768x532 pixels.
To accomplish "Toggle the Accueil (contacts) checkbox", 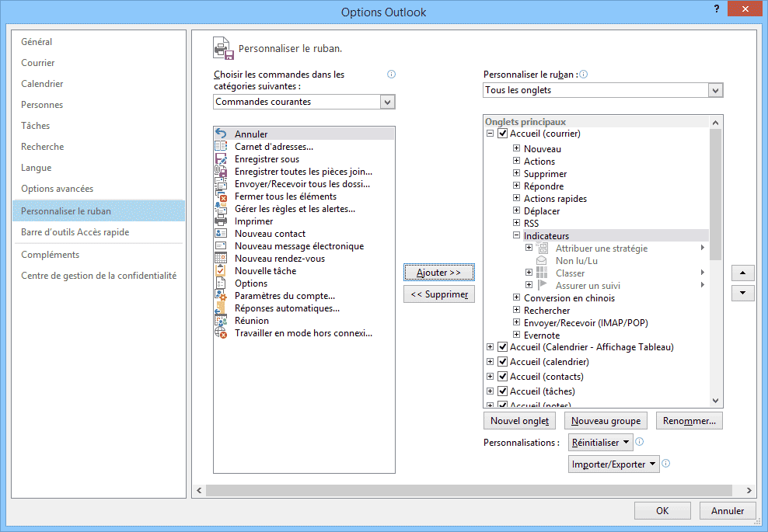I will pyautogui.click(x=502, y=376).
